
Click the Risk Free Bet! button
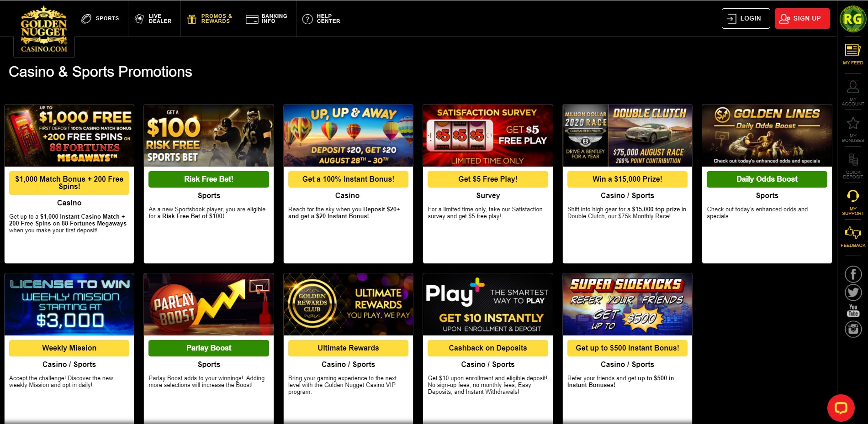(x=209, y=179)
